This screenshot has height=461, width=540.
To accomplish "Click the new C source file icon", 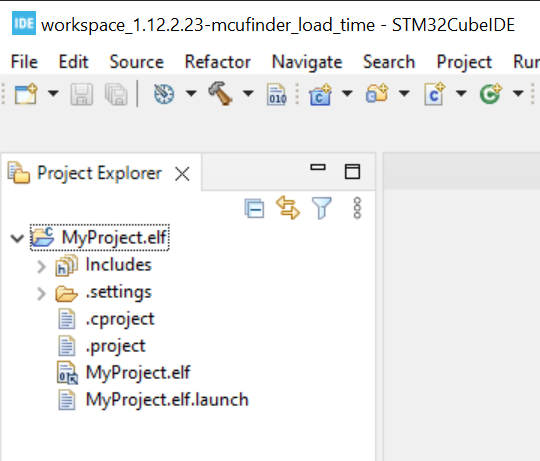I will [x=434, y=93].
